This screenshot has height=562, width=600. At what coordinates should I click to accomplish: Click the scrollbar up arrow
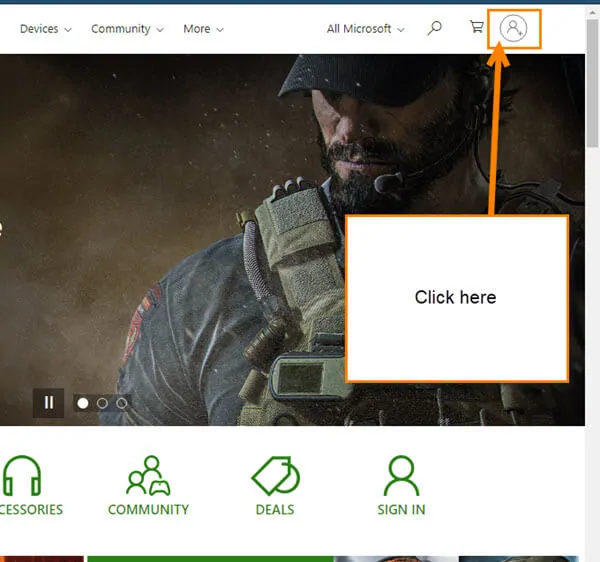[593, 12]
